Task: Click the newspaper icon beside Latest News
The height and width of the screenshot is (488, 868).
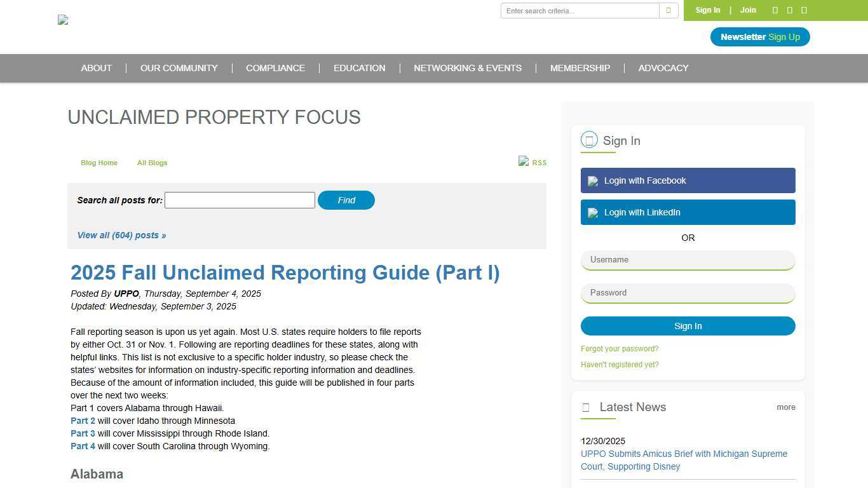Action: pyautogui.click(x=585, y=407)
